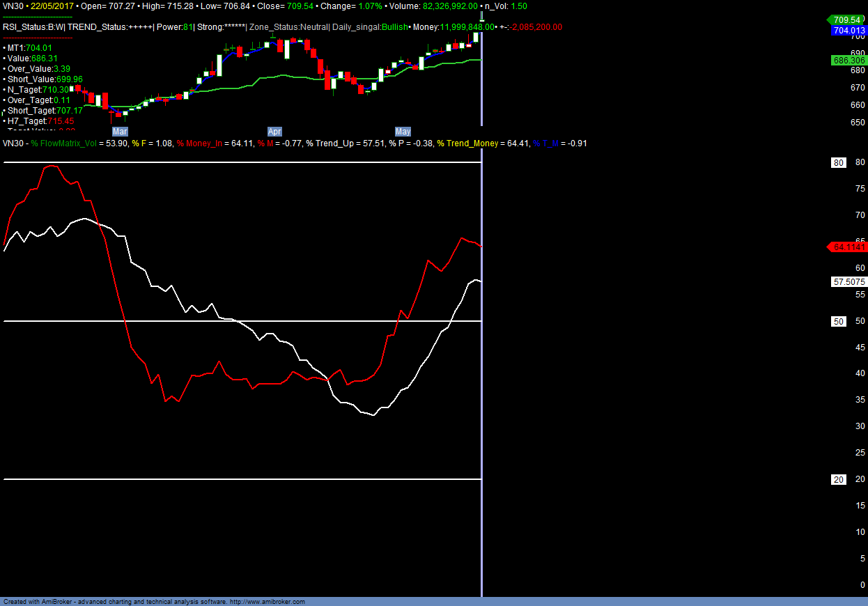Open the amibroker.com link in footer
This screenshot has width=868, height=606.
[267, 602]
